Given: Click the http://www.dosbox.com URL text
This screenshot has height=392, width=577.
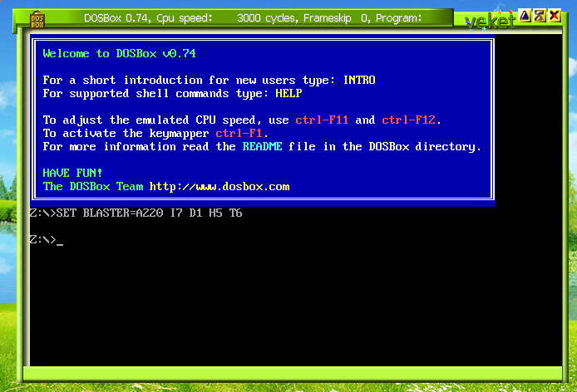Looking at the screenshot, I should click(219, 186).
